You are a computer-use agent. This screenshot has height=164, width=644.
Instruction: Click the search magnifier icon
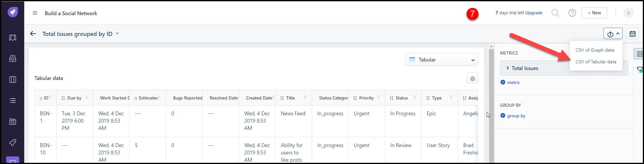click(x=555, y=13)
